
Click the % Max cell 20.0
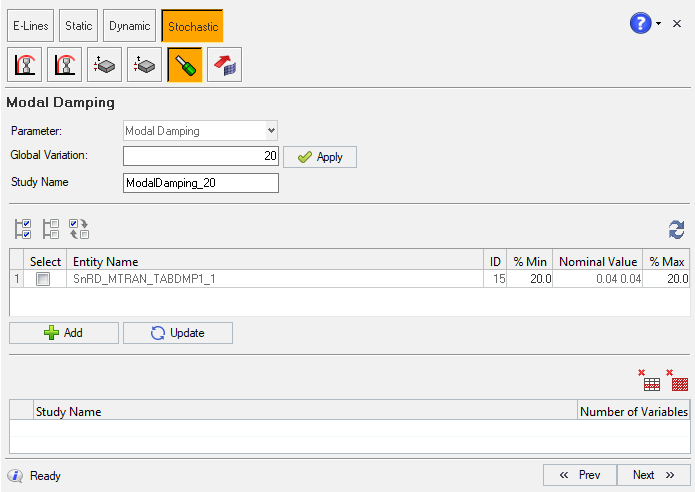click(x=666, y=279)
